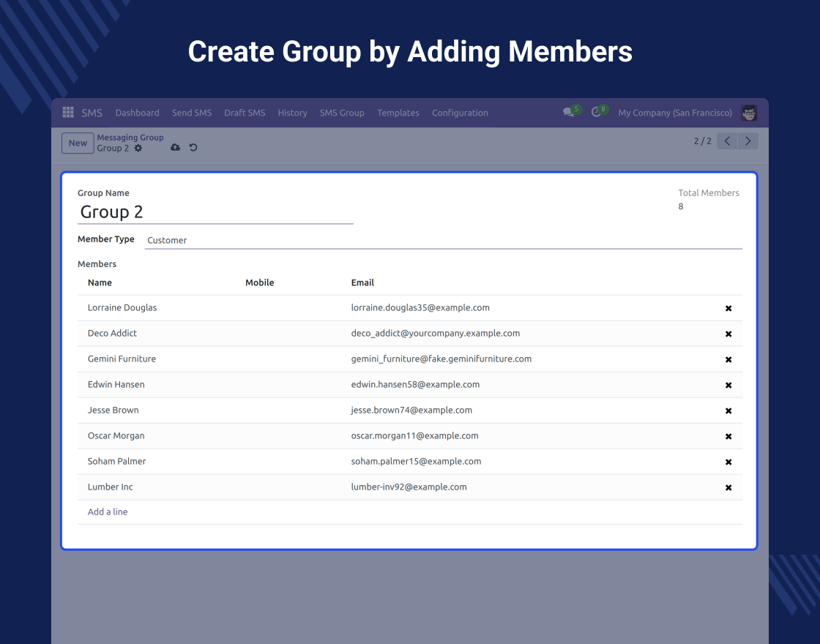Image resolution: width=820 pixels, height=644 pixels.
Task: Delete the Lumber Inc member row
Action: pos(728,487)
